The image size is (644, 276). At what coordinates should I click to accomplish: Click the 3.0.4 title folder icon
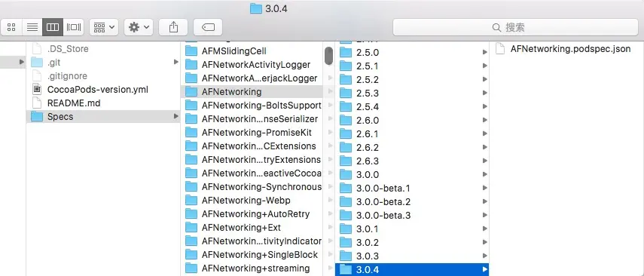click(x=256, y=8)
